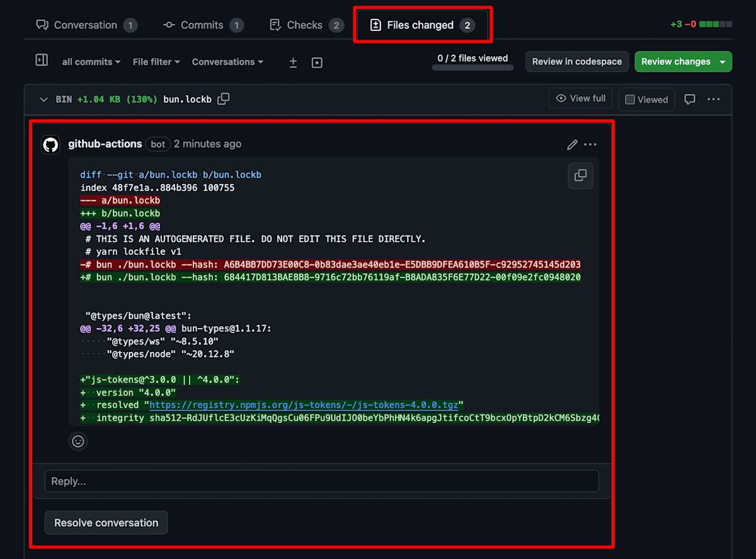Image resolution: width=756 pixels, height=559 pixels.
Task: Click the View full button
Action: tap(580, 99)
